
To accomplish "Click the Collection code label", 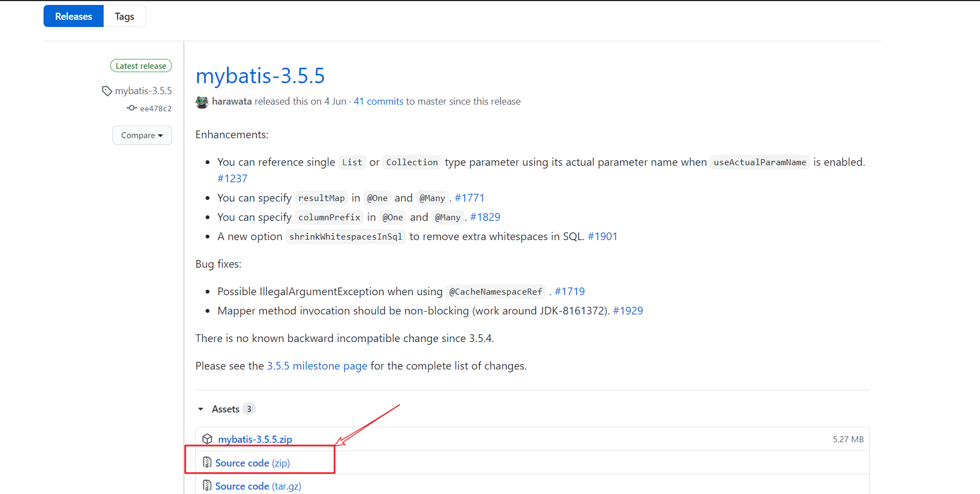I will coord(412,162).
